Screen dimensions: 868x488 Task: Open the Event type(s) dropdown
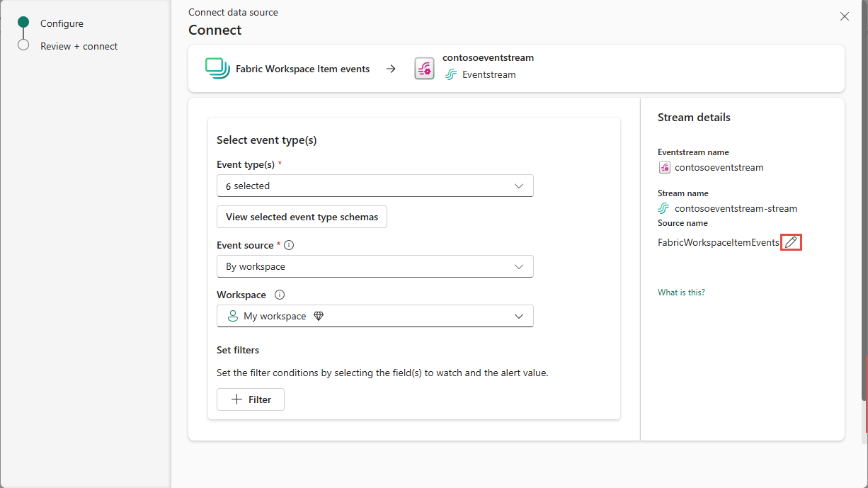[375, 186]
